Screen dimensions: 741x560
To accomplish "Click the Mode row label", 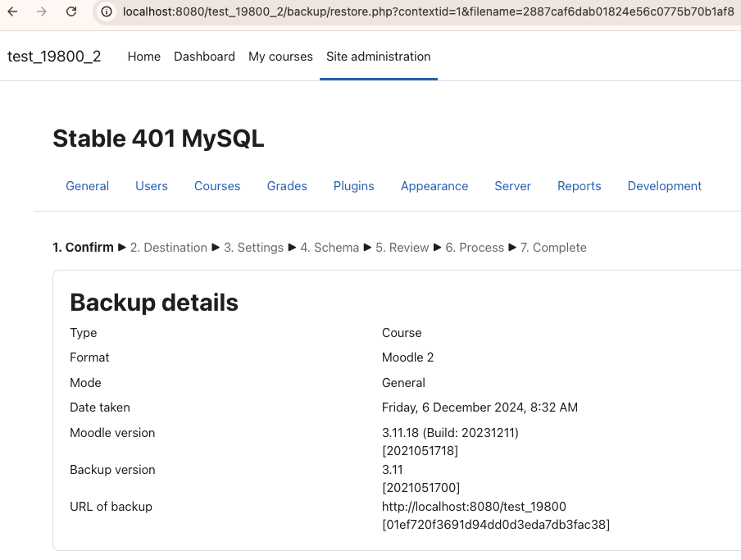I will pyautogui.click(x=85, y=383).
